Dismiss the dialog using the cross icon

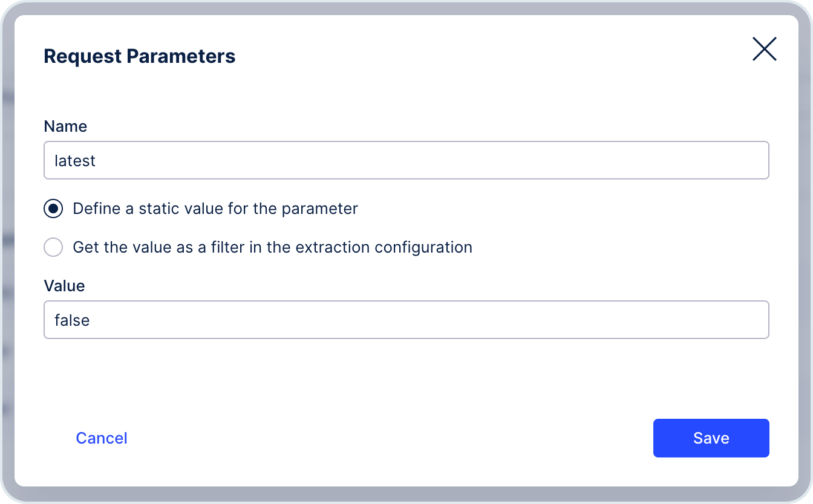(764, 49)
